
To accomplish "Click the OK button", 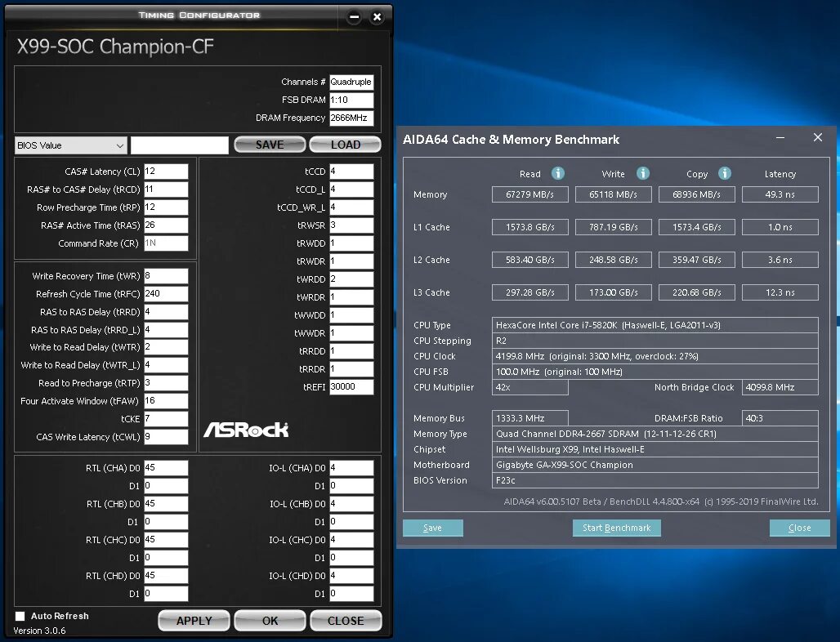I will [x=270, y=621].
